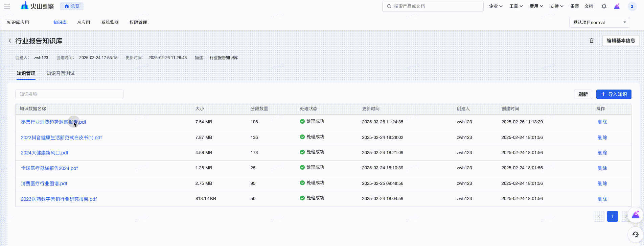Open 全球医疗器械报告2024.pdf
Viewport: 644px width, 246px height.
[x=49, y=168]
